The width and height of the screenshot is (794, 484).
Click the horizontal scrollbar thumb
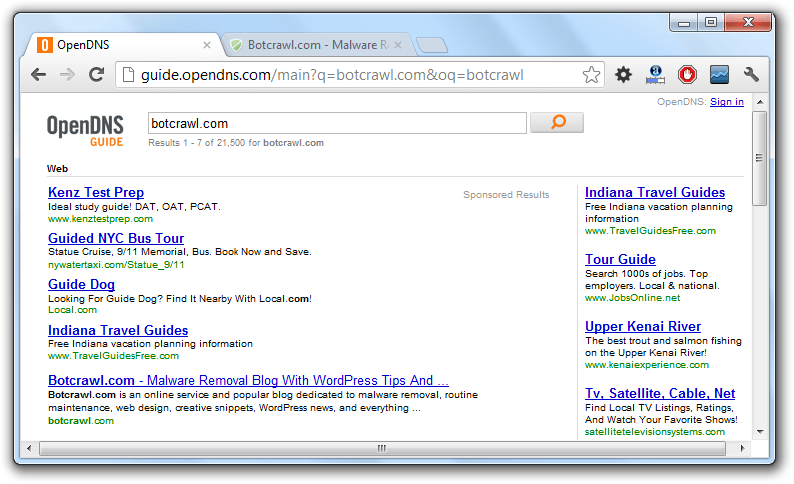pos(382,448)
